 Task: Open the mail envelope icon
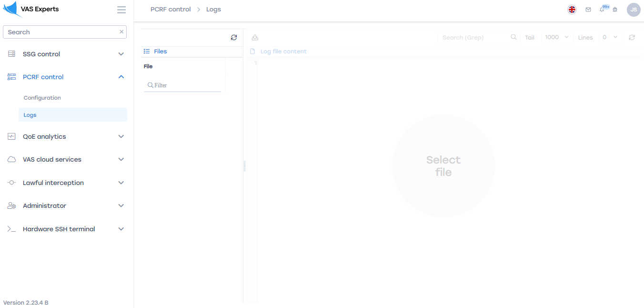point(588,10)
